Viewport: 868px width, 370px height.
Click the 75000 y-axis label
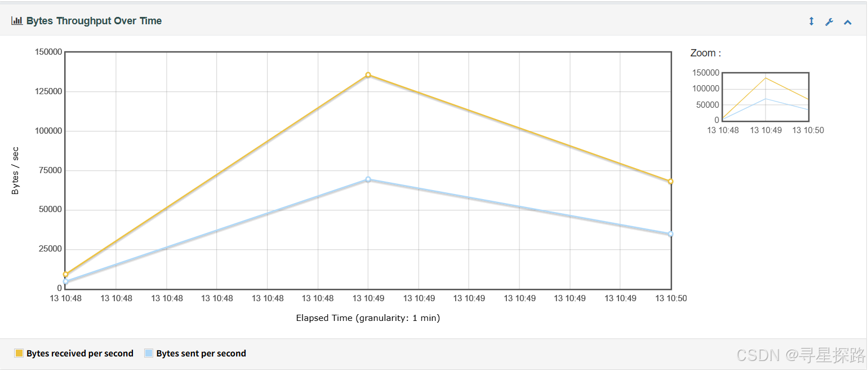point(51,170)
